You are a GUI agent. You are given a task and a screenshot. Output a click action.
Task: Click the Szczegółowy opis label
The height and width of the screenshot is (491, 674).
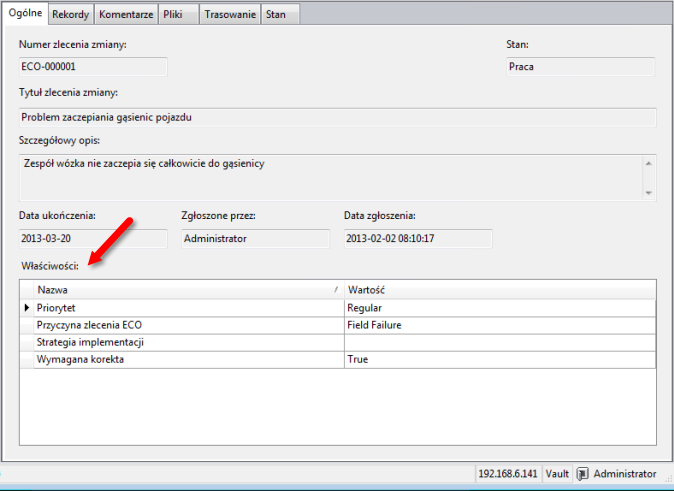(59, 141)
